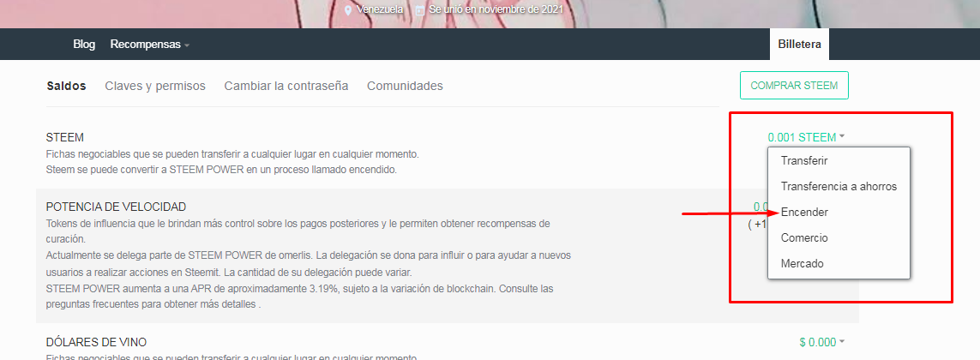Select Transferencia a ahorros option
The image size is (980, 360).
point(839,186)
